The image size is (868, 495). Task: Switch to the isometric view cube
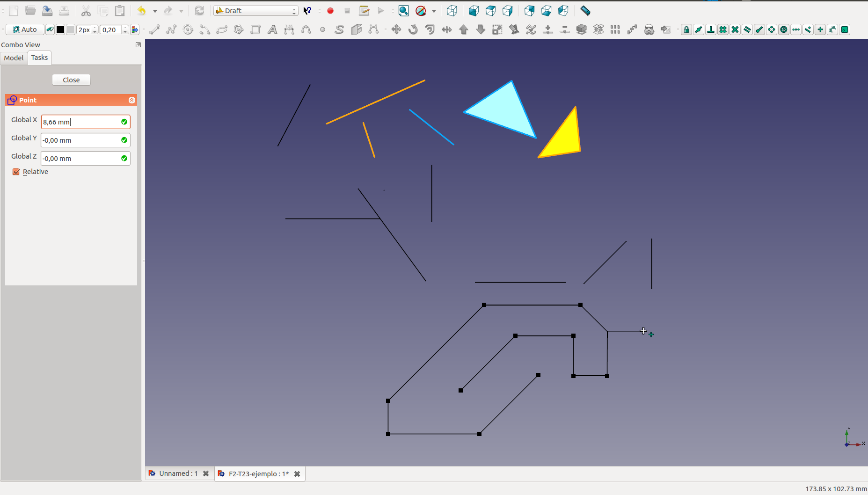tap(452, 11)
